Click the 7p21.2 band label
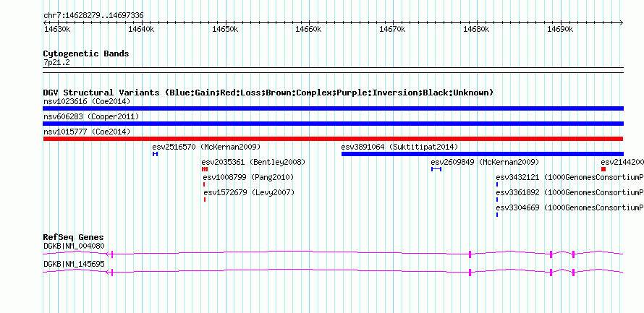 (55, 63)
